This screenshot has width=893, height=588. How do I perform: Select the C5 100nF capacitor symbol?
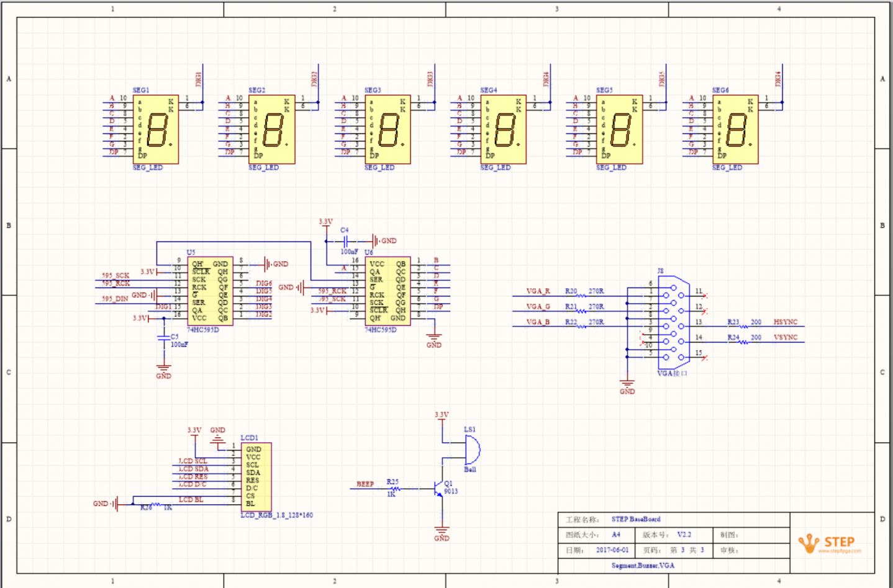point(163,338)
